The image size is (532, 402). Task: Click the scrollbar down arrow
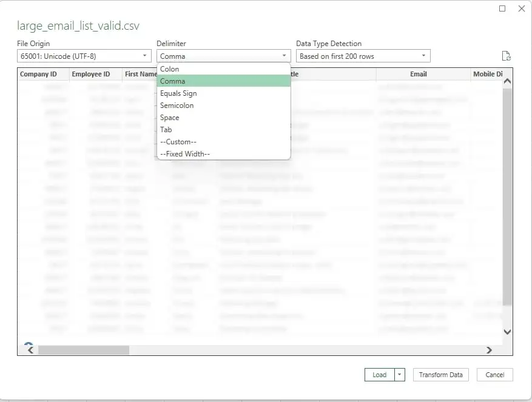point(507,332)
